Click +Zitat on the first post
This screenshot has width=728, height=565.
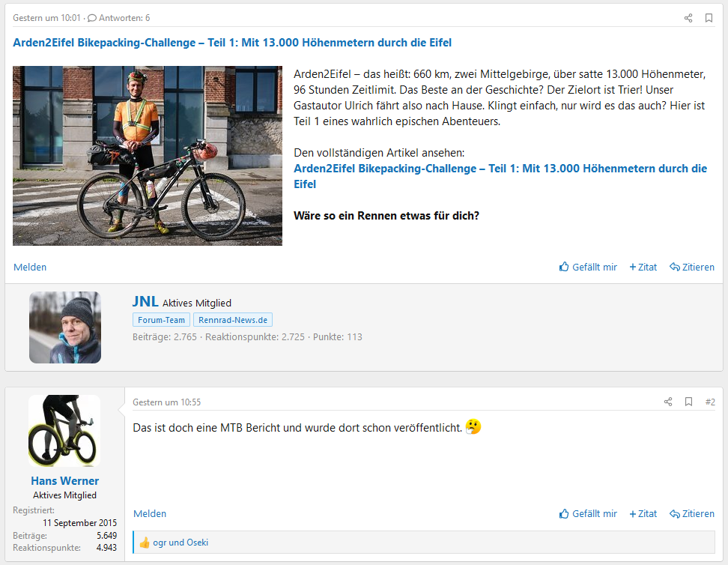tap(643, 268)
